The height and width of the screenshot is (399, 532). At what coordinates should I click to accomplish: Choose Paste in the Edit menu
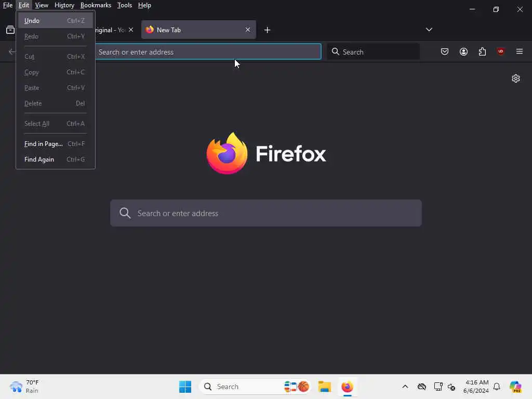(x=55, y=88)
